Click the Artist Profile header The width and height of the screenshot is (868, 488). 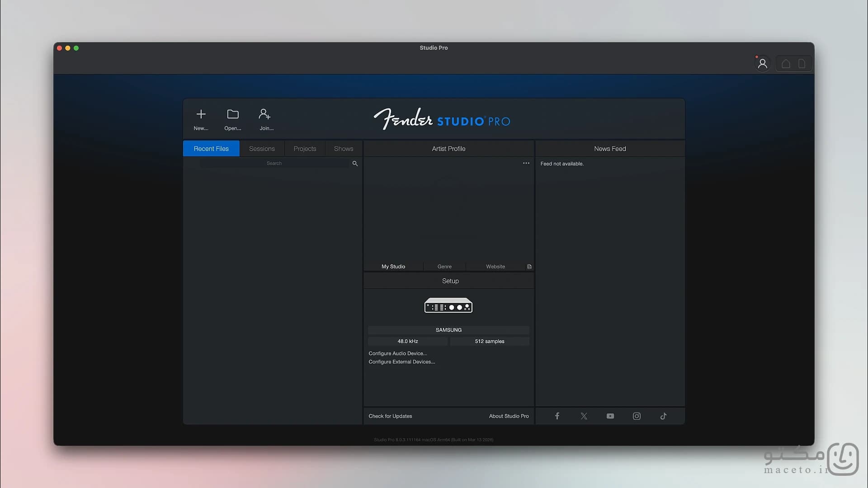[448, 149]
